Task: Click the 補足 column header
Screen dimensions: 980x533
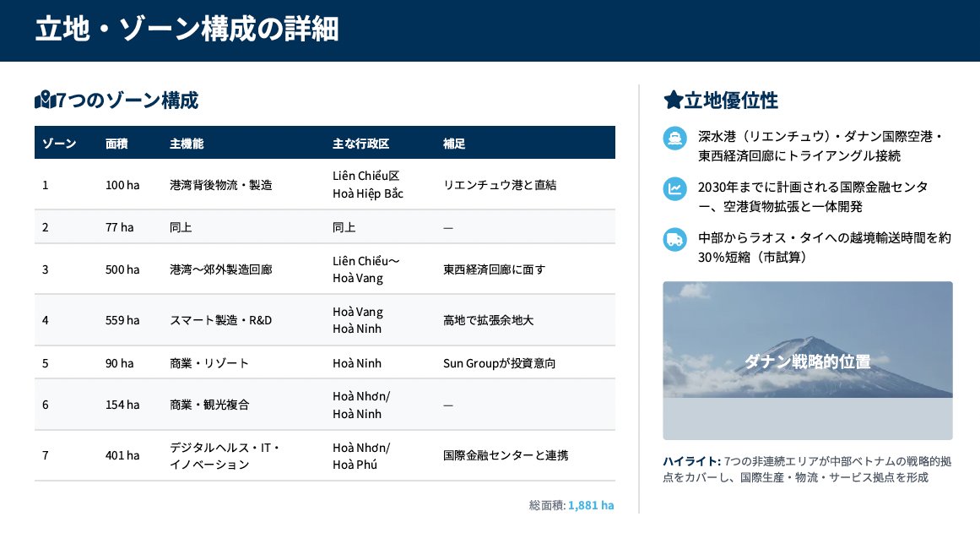Action: coord(454,144)
